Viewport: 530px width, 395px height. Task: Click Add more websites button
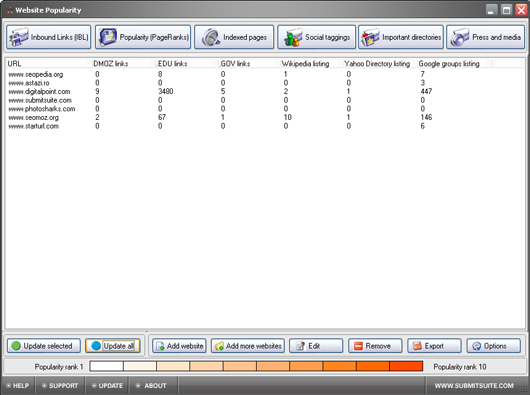248,346
